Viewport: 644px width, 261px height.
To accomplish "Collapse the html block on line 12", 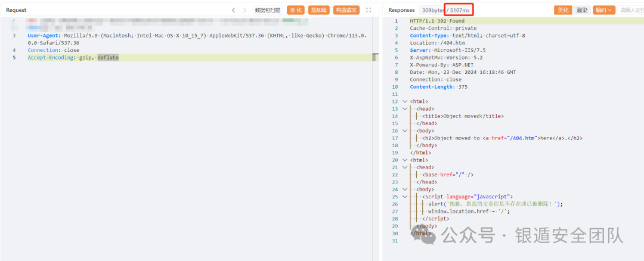I will point(405,101).
